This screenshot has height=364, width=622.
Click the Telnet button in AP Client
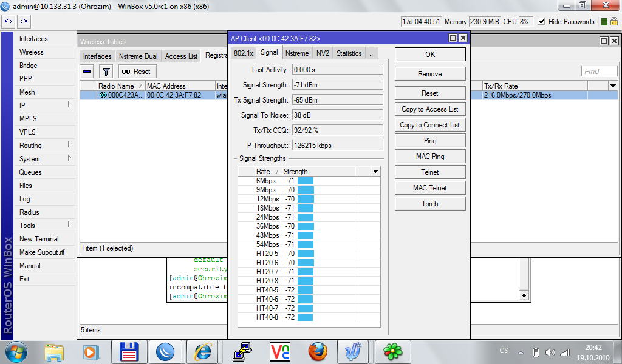[430, 172]
